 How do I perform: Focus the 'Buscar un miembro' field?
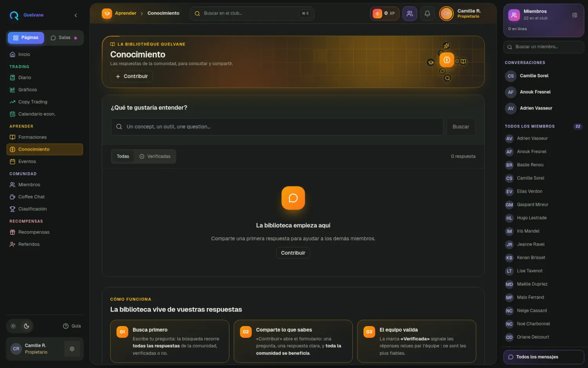click(x=544, y=47)
